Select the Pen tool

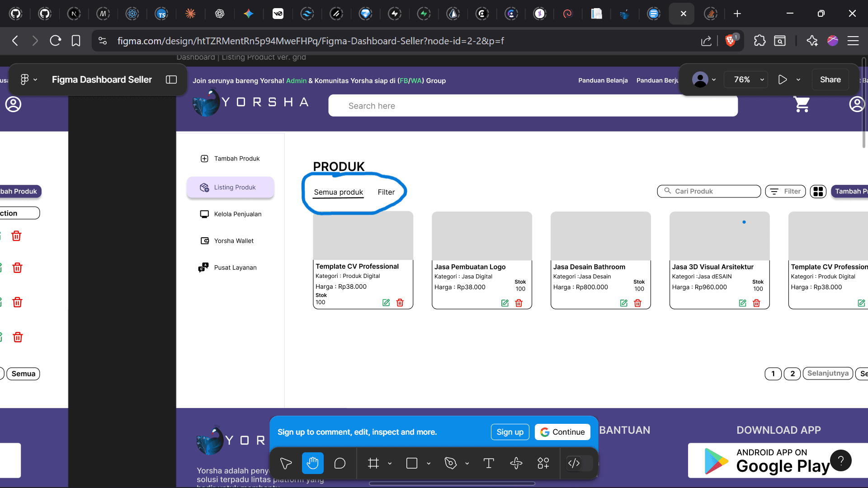coord(450,463)
